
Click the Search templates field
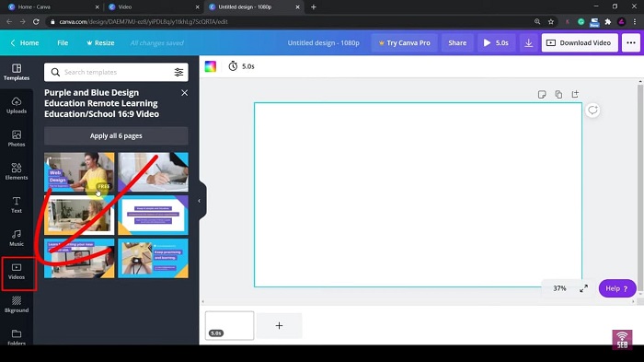coord(116,73)
